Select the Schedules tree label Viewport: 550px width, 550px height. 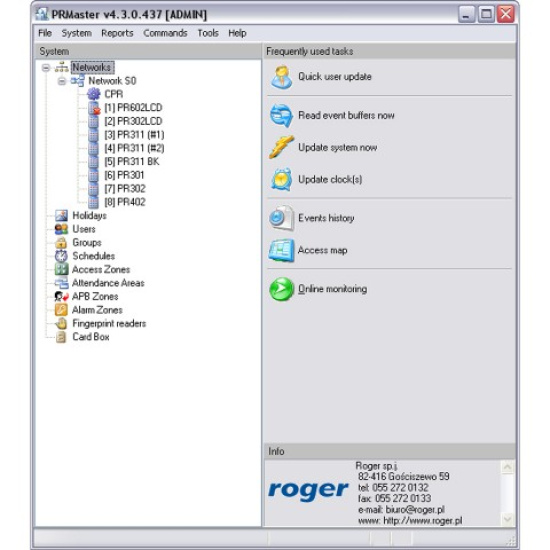[94, 256]
